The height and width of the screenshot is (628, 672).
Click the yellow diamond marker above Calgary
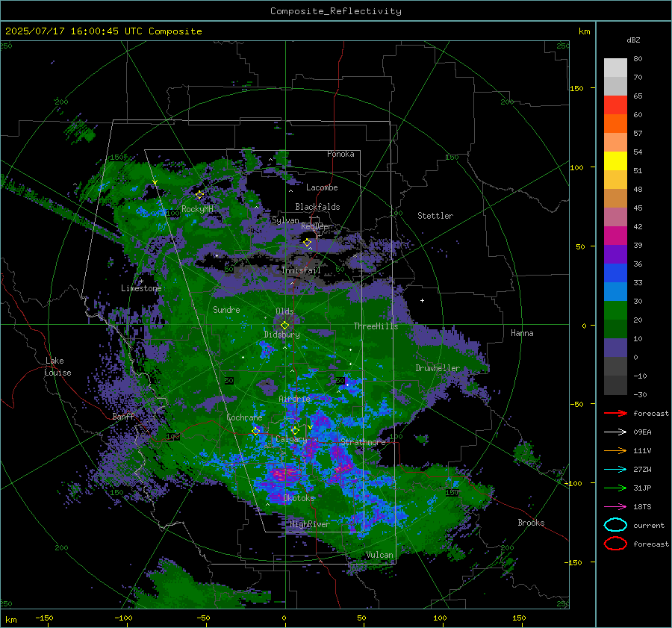(295, 430)
